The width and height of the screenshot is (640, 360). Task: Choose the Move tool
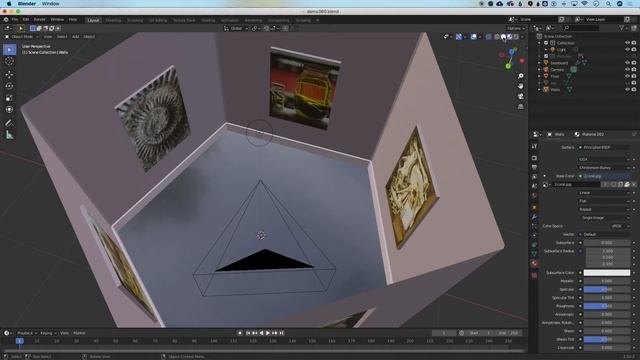pos(9,75)
